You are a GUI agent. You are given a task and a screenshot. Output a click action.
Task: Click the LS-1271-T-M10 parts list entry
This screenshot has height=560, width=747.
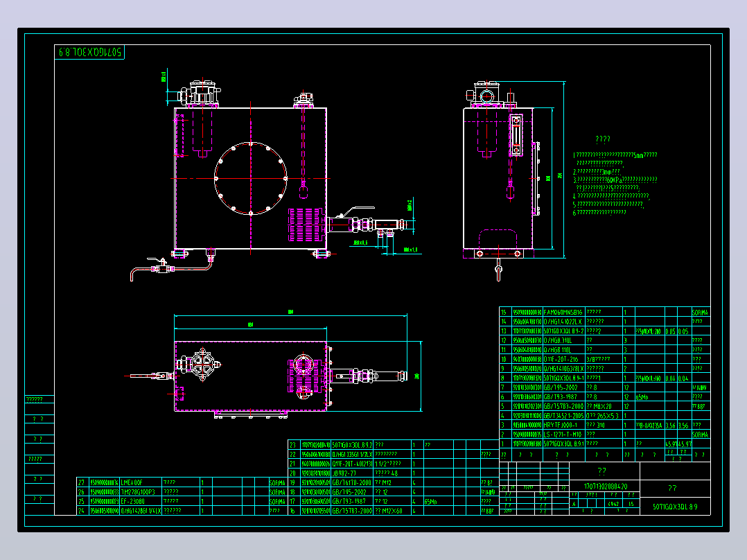coord(563,435)
